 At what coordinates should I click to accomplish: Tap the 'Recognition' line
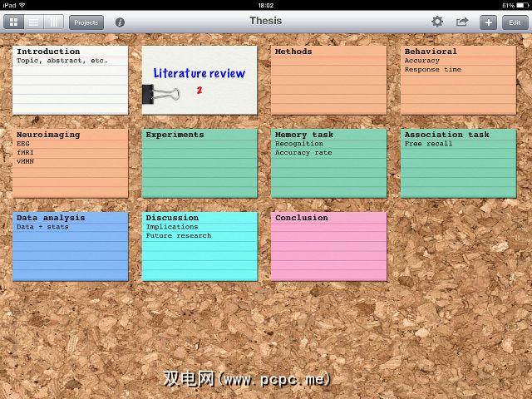[x=299, y=144]
